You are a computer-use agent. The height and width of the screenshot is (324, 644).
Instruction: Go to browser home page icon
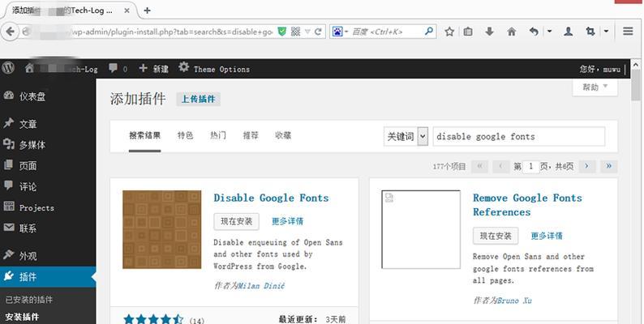coord(511,32)
